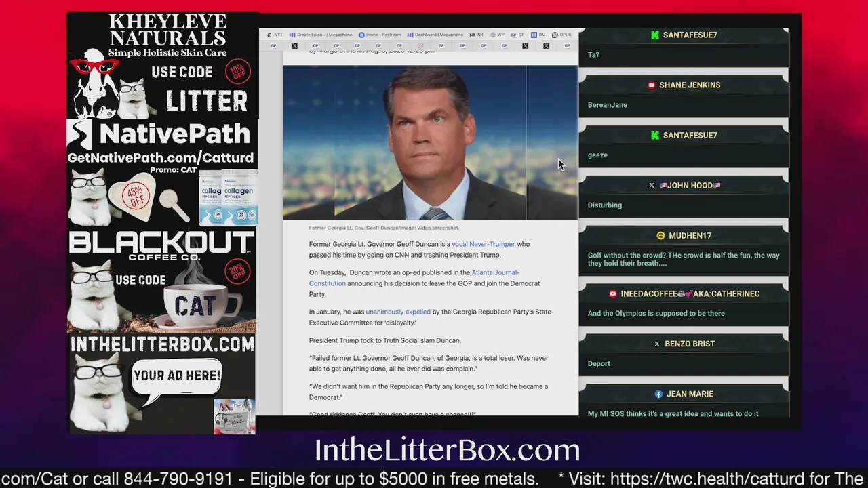Open the DM bookmark
This screenshot has width=868, height=488.
[538, 35]
